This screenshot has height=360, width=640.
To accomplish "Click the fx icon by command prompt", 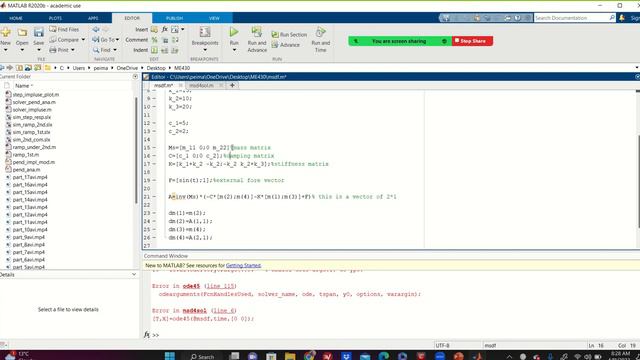I will tap(147, 335).
